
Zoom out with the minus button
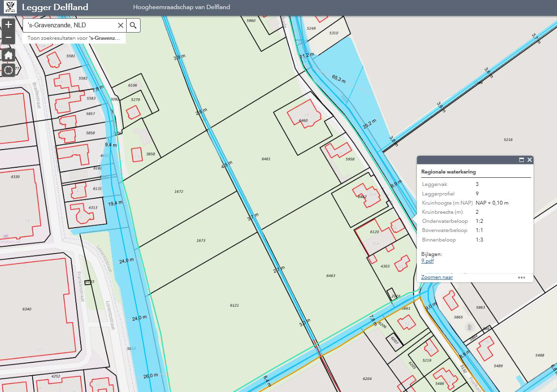(x=9, y=37)
